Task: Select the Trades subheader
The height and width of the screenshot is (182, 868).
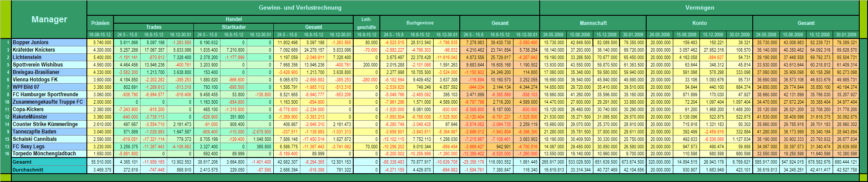Action: tap(154, 27)
